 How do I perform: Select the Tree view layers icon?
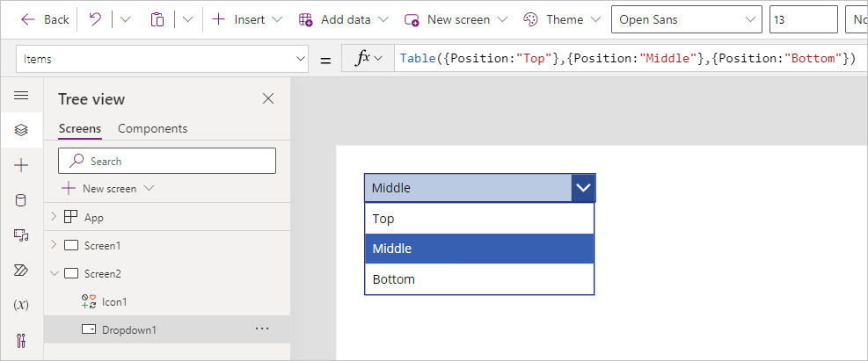pyautogui.click(x=21, y=130)
